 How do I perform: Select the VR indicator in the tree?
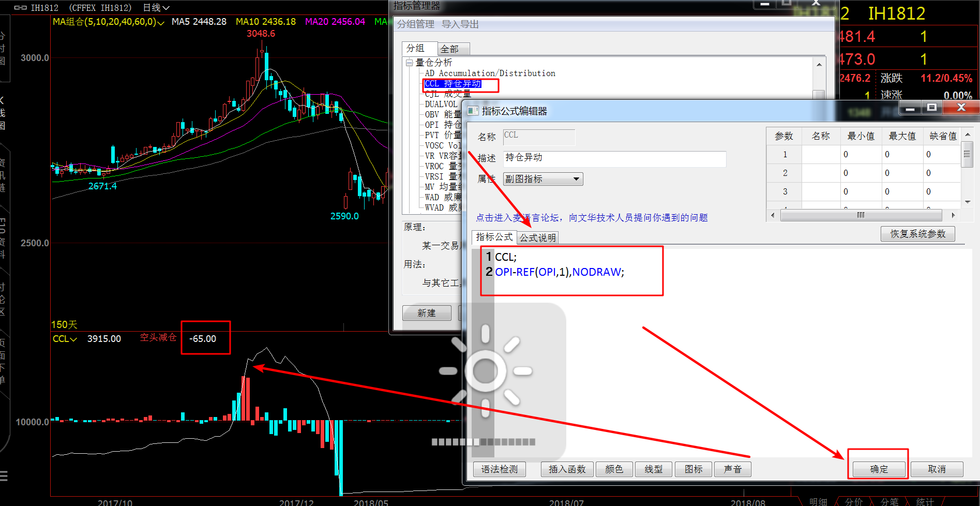click(443, 156)
